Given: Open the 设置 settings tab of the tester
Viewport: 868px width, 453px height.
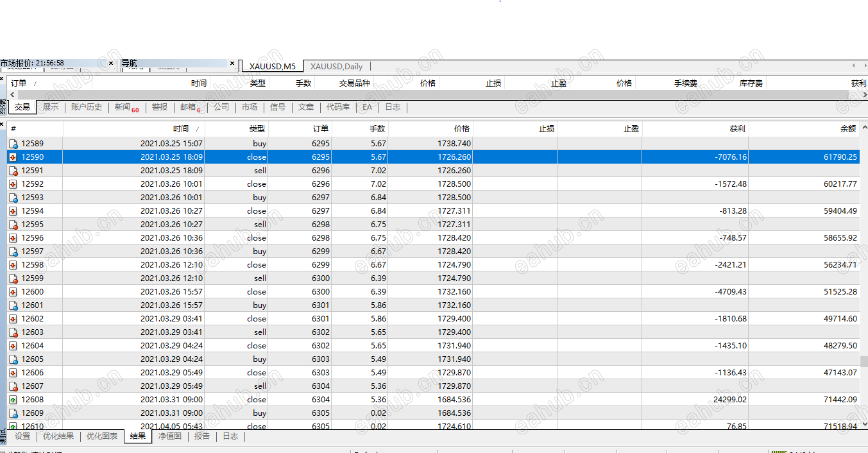Looking at the screenshot, I should [x=22, y=436].
